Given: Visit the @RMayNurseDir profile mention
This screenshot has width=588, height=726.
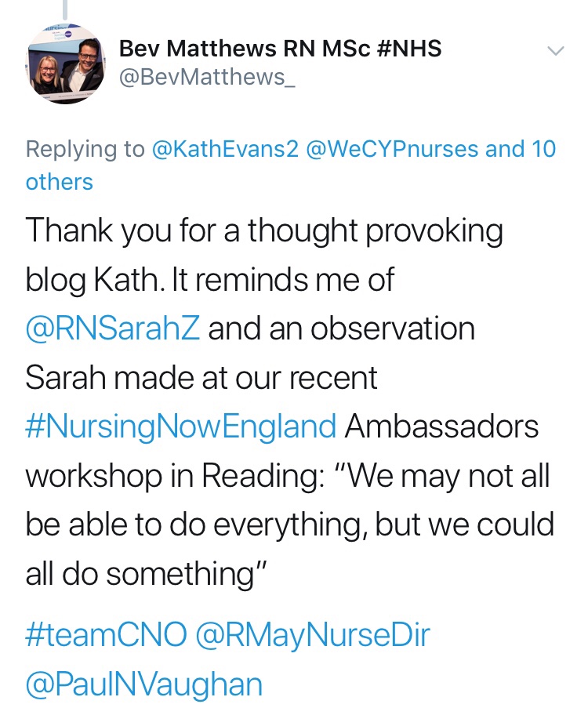Looking at the screenshot, I should tap(313, 634).
